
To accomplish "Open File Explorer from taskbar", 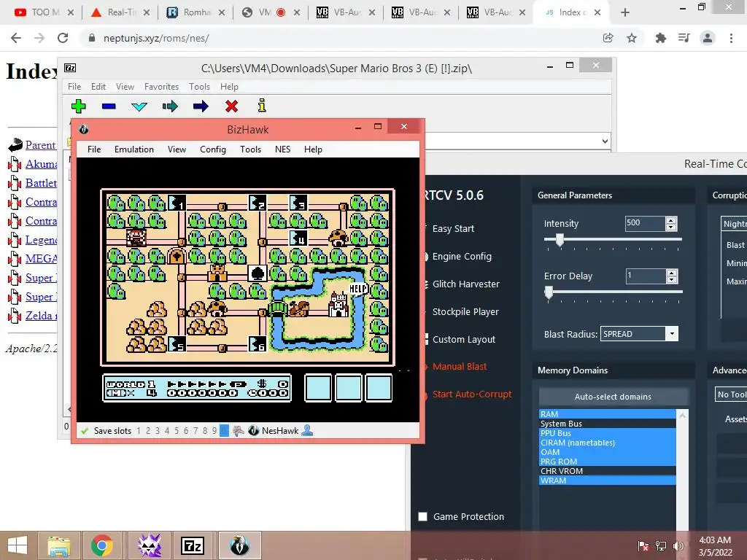I will [59, 545].
